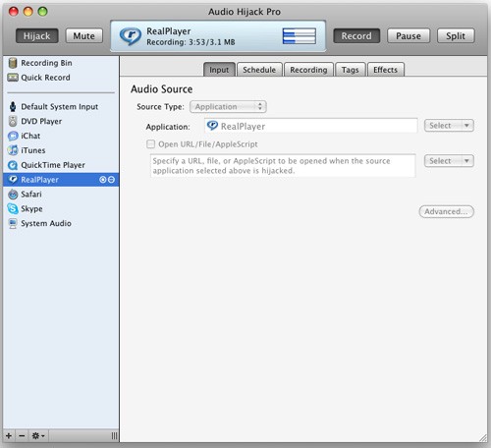Open the Source Type dropdown
This screenshot has width=491, height=448.
(x=228, y=107)
